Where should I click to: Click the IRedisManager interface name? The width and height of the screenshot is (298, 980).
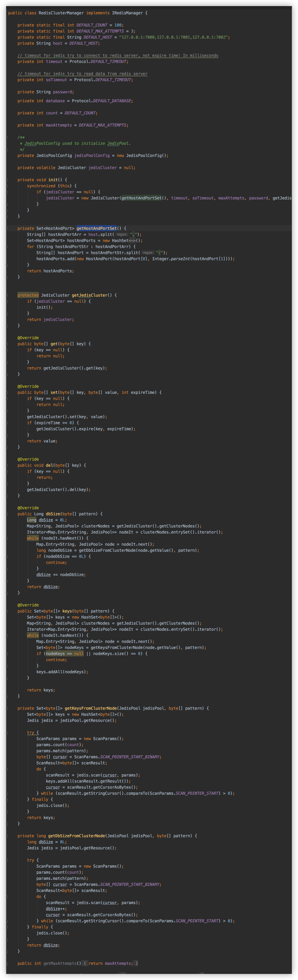click(x=127, y=13)
